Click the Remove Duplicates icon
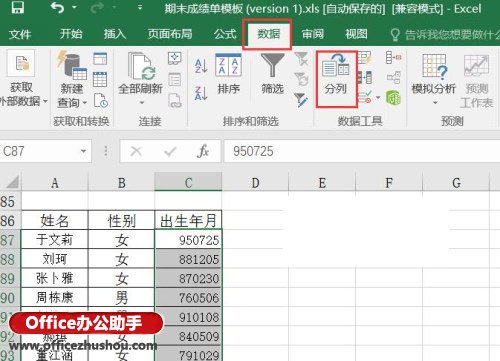 pos(365,77)
